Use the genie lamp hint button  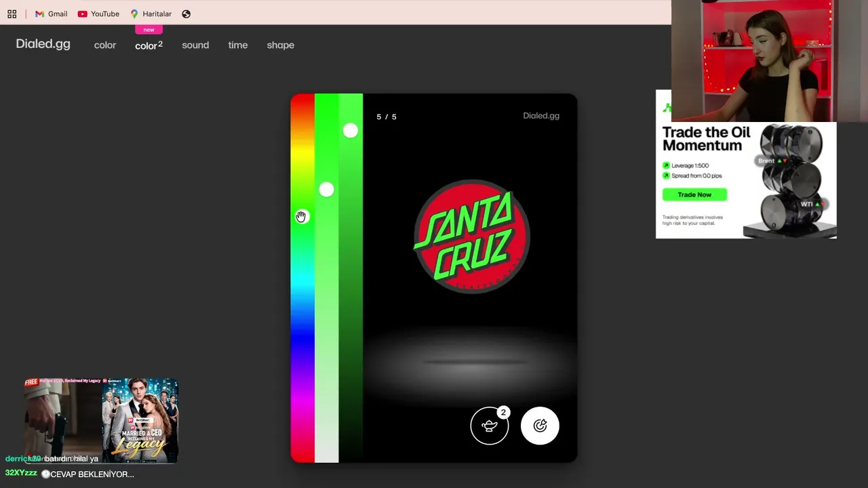coord(490,426)
